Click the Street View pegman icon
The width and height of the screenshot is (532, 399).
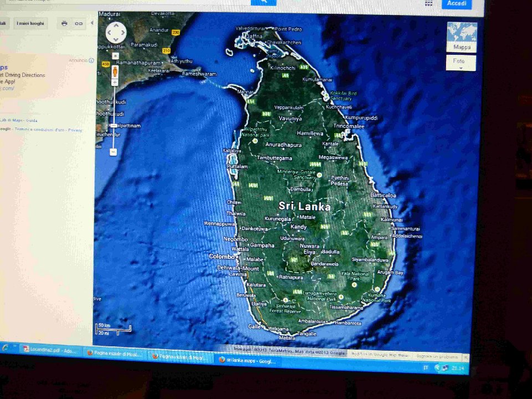tap(115, 71)
